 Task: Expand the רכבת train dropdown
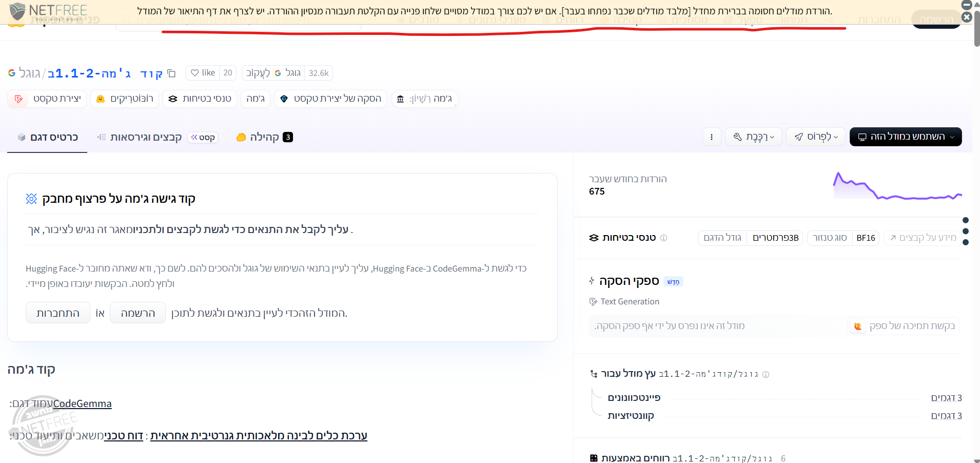753,137
